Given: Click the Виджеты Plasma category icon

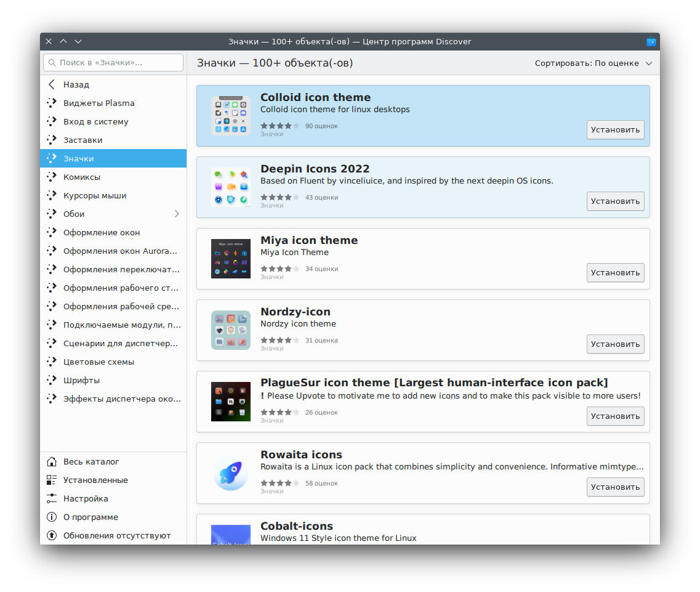Looking at the screenshot, I should [52, 103].
